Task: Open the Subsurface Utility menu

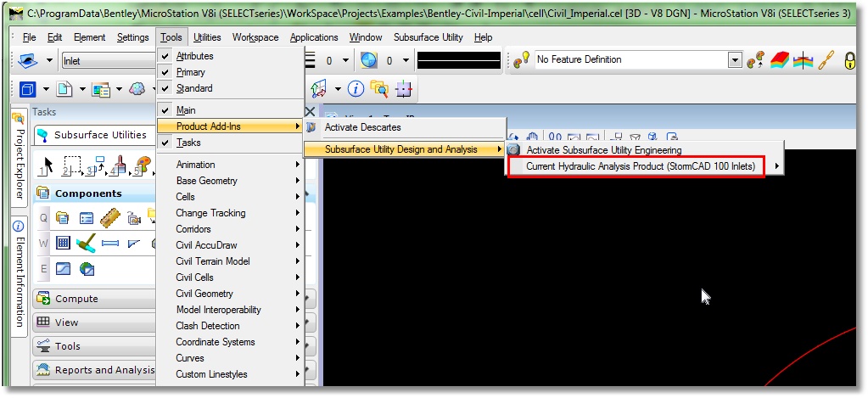Action: tap(428, 37)
